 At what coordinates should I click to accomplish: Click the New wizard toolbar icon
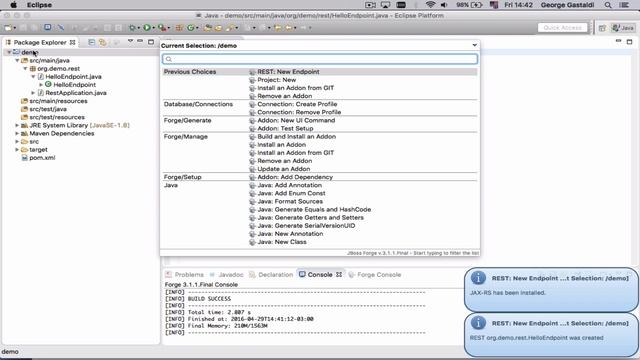click(8, 28)
